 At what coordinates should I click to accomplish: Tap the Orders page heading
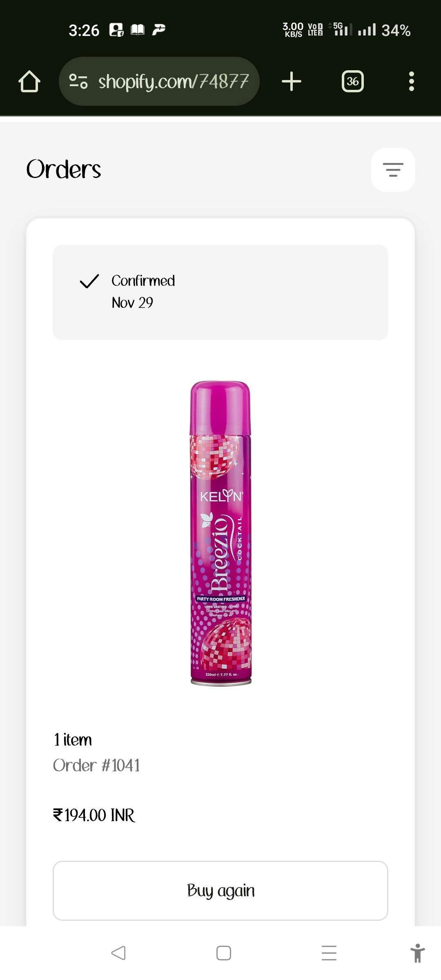click(x=64, y=169)
